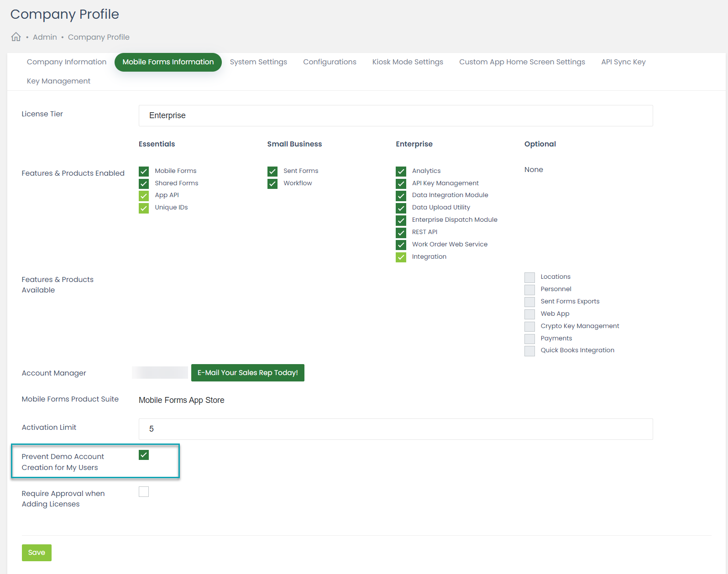The image size is (728, 574).
Task: Uncheck the Integration checkbox
Action: click(401, 257)
